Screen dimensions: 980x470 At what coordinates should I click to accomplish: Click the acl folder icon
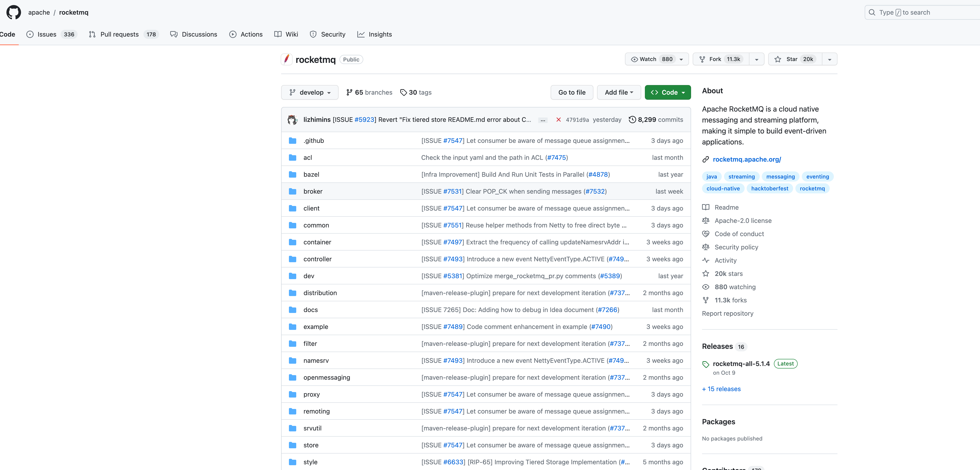point(293,158)
